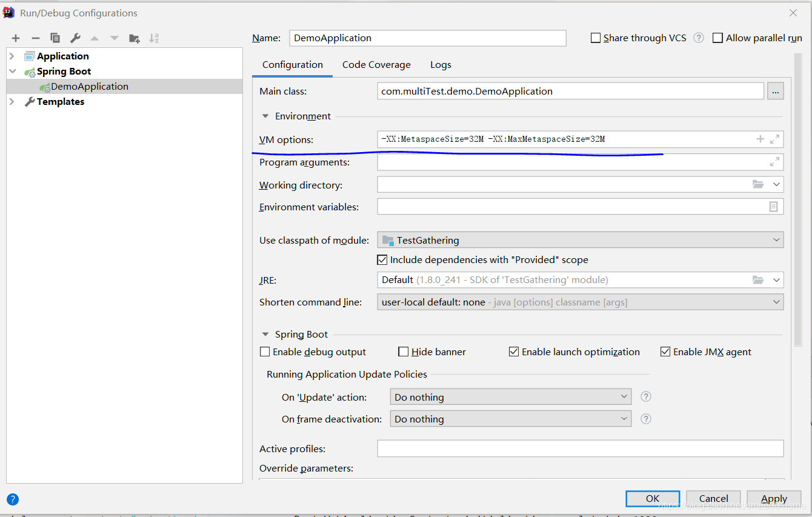Edit environment variables list icon
The width and height of the screenshot is (812, 517).
pyautogui.click(x=774, y=207)
